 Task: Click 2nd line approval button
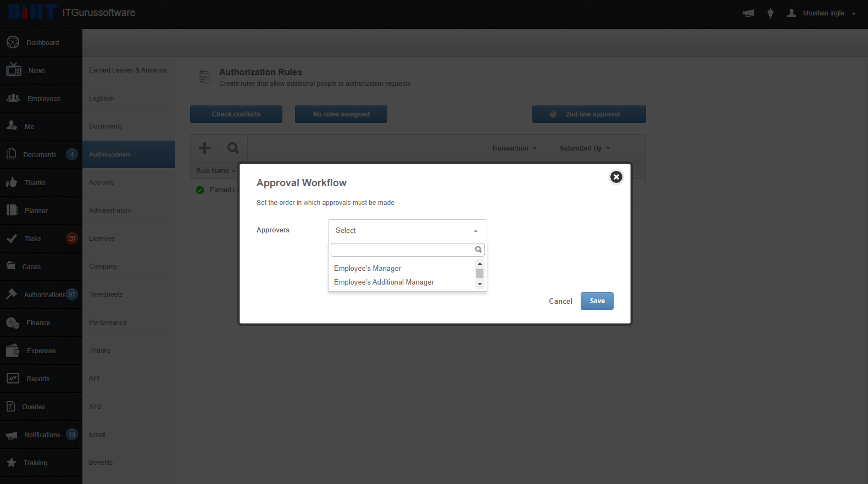[x=589, y=114]
